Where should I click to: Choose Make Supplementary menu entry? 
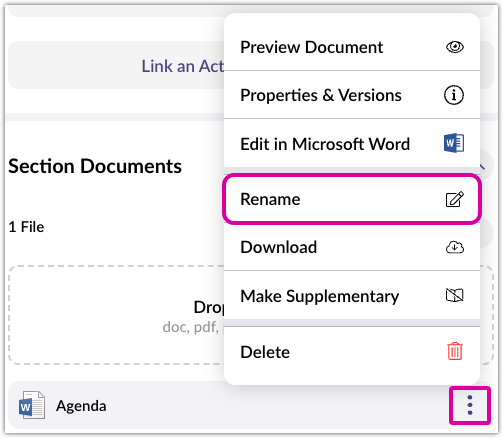(x=352, y=296)
